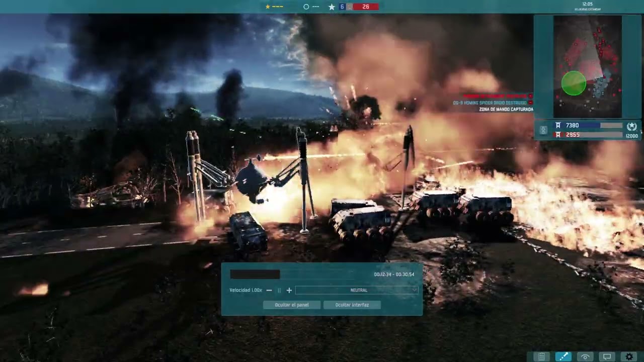Screen dimensions: 644x362
Task: Click the green zone on the minimap
Action: tap(574, 83)
